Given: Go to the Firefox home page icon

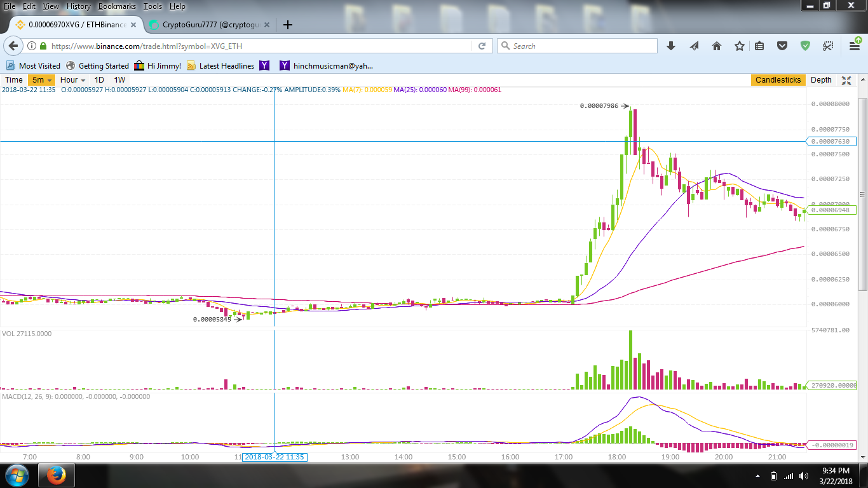Looking at the screenshot, I should pos(717,46).
